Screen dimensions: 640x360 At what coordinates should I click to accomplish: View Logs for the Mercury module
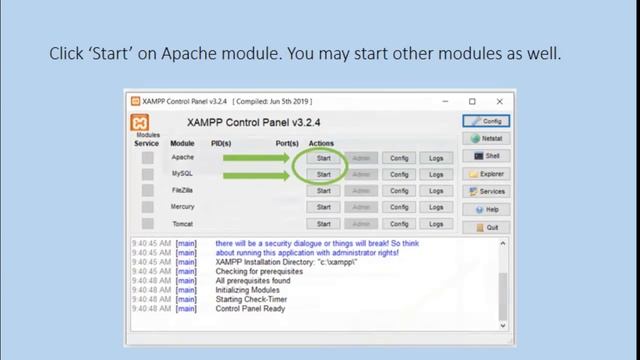point(436,207)
